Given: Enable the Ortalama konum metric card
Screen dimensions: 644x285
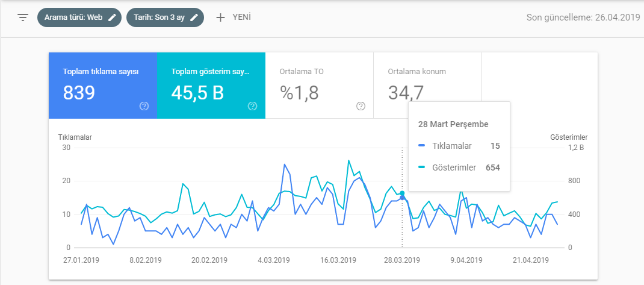Looking at the screenshot, I should 427,86.
